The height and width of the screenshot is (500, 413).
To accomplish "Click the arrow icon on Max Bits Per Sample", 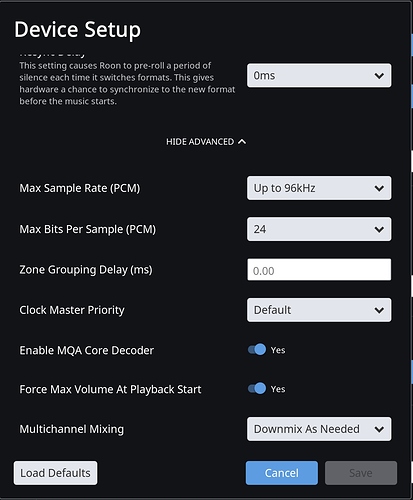I will click(x=379, y=229).
